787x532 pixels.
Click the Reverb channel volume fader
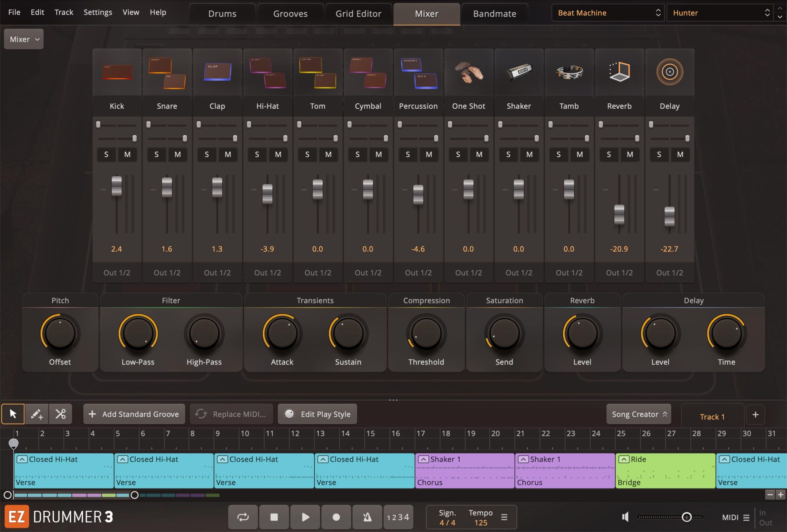pos(619,214)
